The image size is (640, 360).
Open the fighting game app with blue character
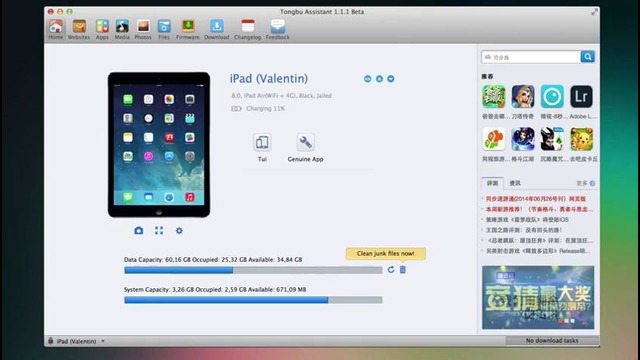click(x=523, y=139)
